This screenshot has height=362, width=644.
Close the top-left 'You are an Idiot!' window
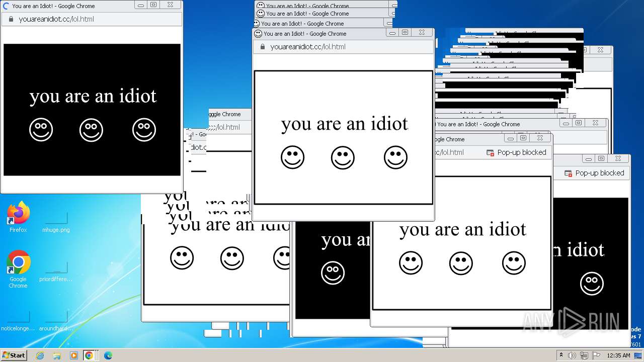point(171,5)
